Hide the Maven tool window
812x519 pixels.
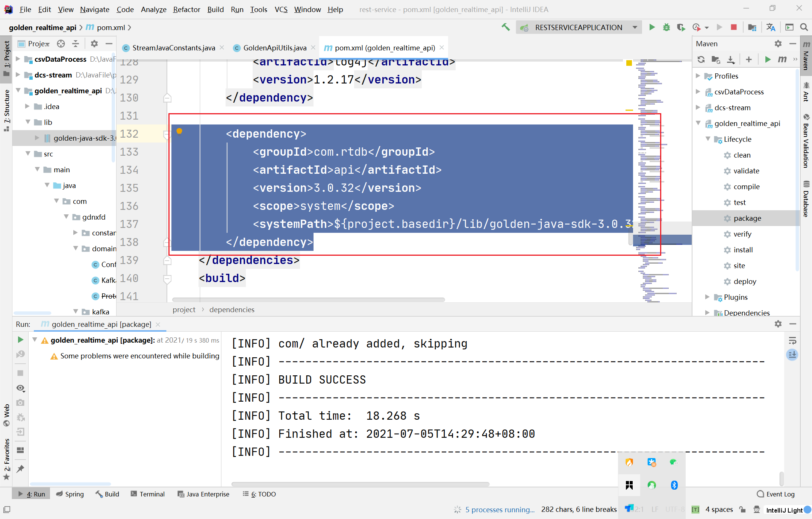793,44
